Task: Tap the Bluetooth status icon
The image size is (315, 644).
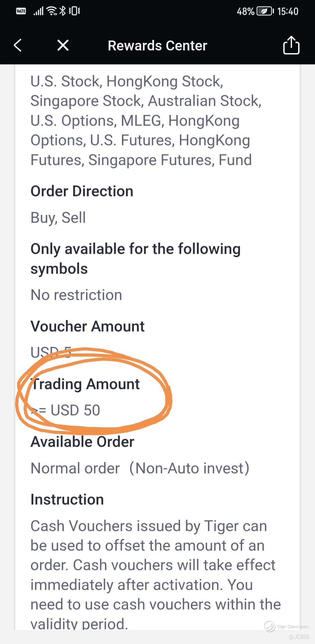Action: pos(62,11)
